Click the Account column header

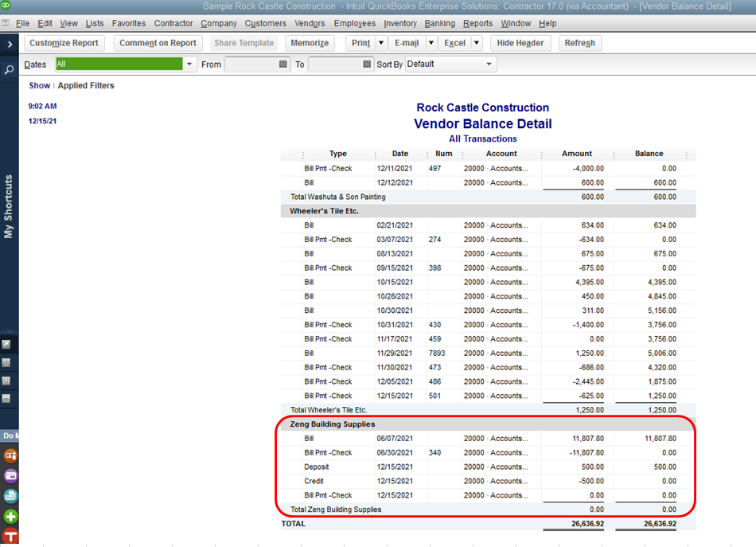tap(501, 154)
